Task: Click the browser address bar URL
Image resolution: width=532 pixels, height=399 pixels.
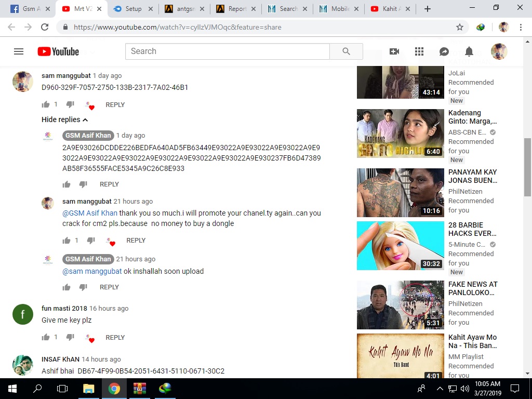Action: [x=178, y=27]
